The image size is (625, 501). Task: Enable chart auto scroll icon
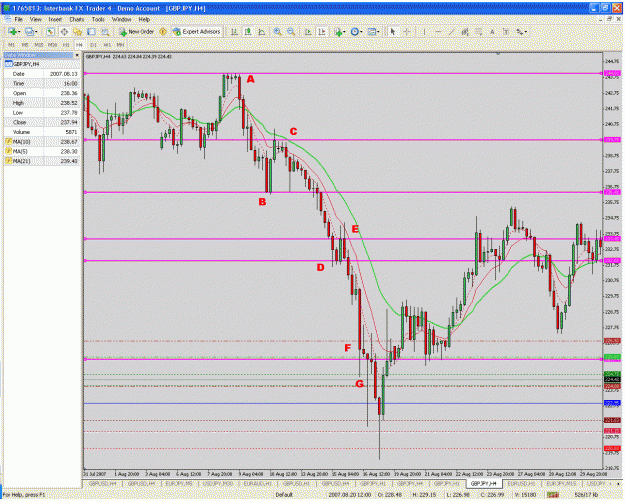click(308, 32)
